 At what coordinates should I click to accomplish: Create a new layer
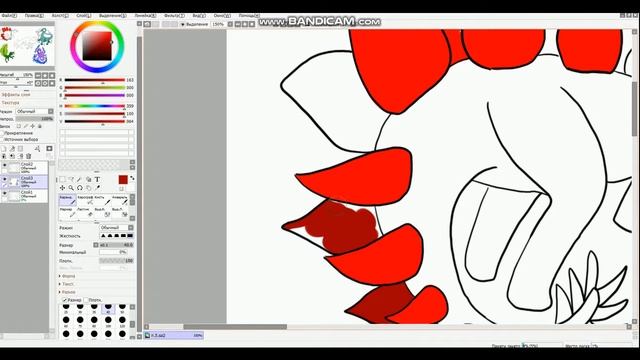click(x=4, y=149)
